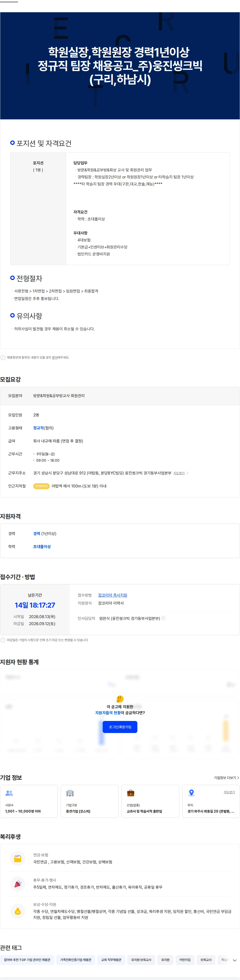The height and width of the screenshot is (980, 240).
Task: Select the 유치원·보육교사 tag
Action: click(141, 960)
